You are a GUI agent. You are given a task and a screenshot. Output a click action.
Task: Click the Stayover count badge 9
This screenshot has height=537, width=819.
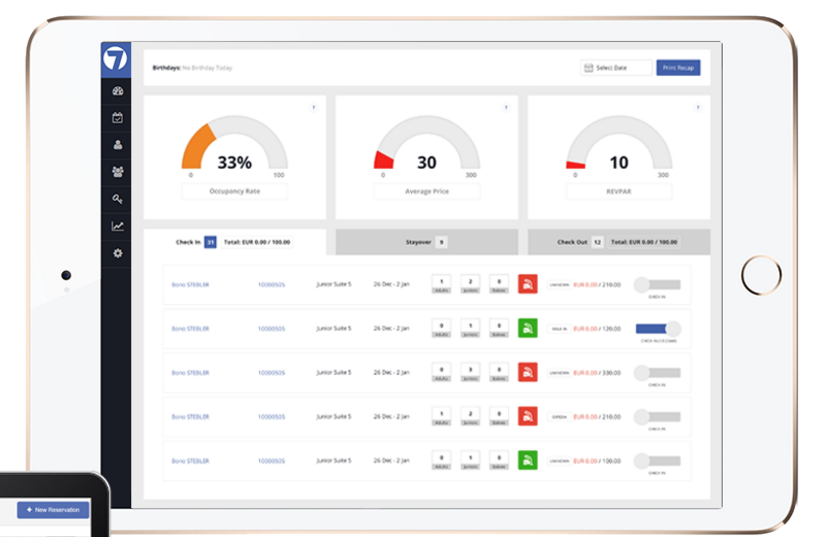441,242
